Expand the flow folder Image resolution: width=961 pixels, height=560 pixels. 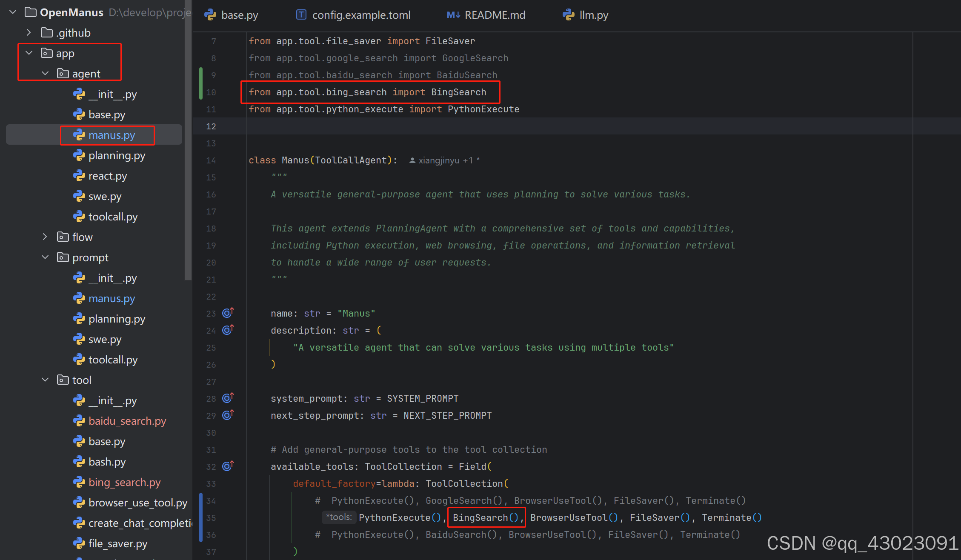pyautogui.click(x=45, y=237)
